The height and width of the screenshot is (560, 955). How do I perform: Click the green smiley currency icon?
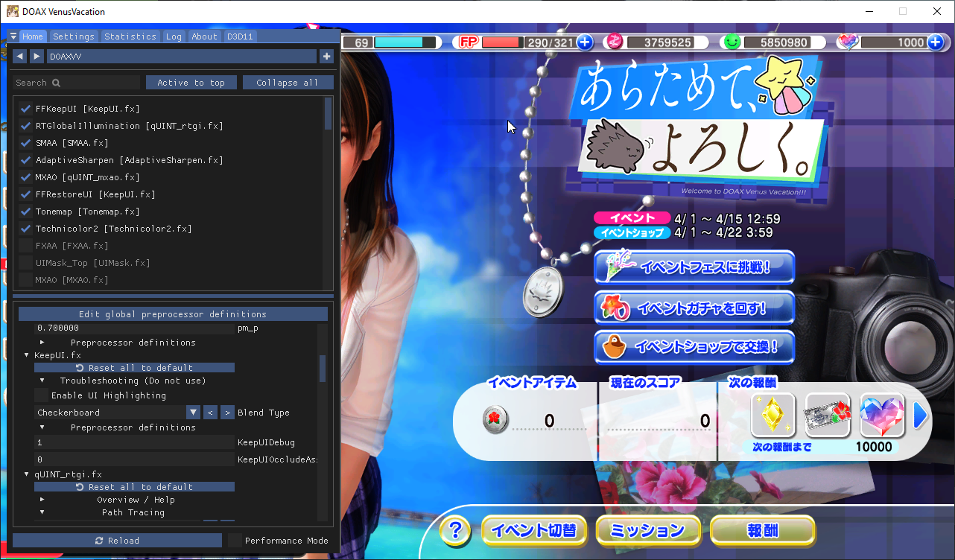pos(732,42)
